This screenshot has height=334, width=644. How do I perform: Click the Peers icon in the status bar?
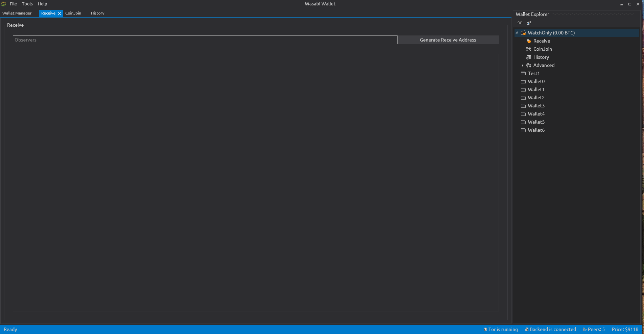pyautogui.click(x=585, y=329)
